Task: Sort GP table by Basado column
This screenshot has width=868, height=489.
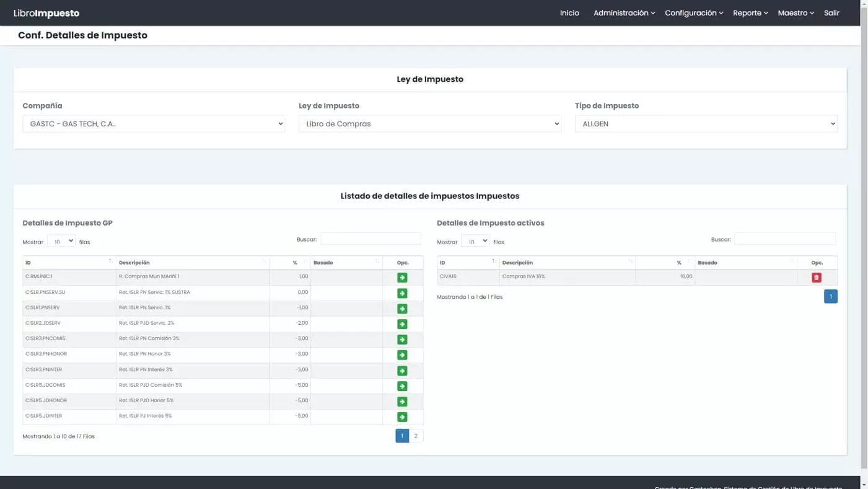Action: [x=346, y=263]
